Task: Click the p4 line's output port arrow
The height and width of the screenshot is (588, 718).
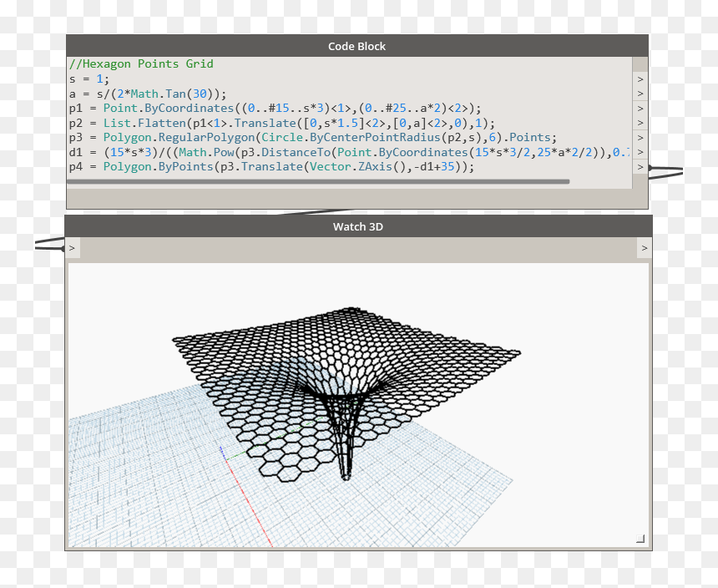Action: coord(640,167)
